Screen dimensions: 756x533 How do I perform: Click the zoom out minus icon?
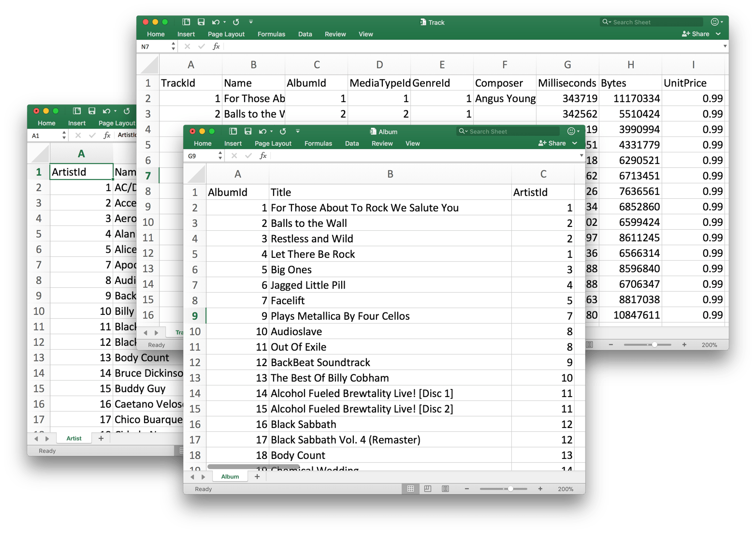pos(466,489)
